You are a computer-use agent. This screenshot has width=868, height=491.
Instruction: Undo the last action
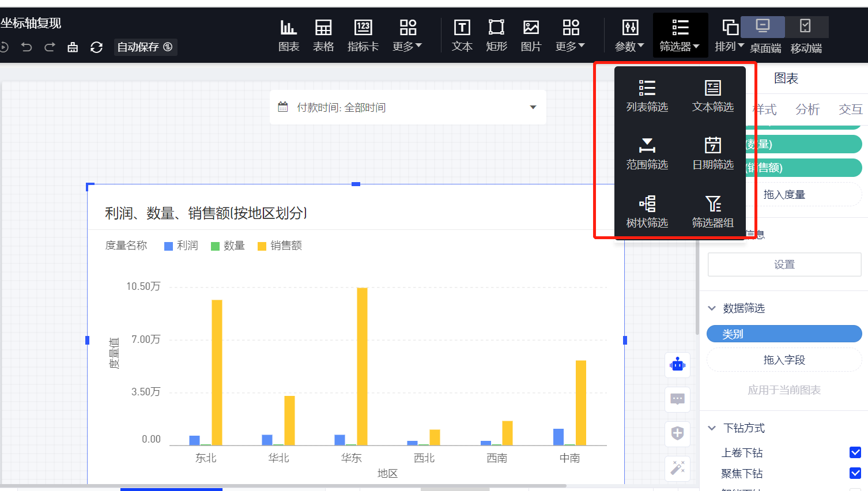click(x=27, y=47)
